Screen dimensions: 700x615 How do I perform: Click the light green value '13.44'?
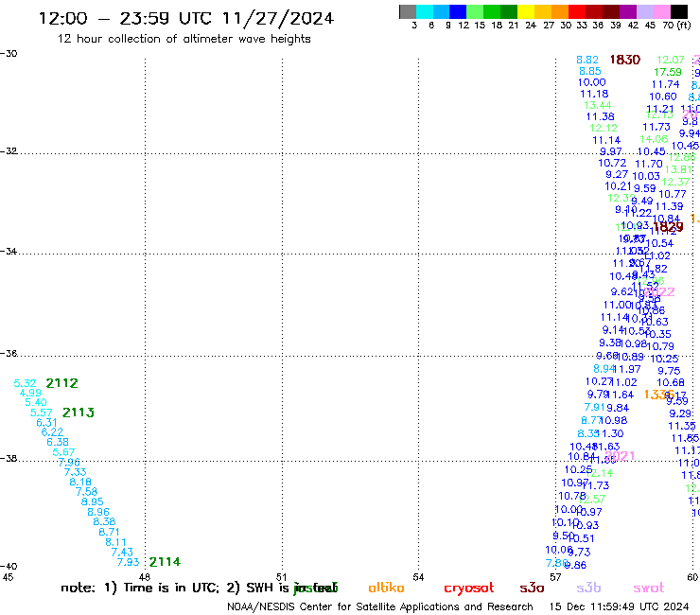tap(597, 105)
